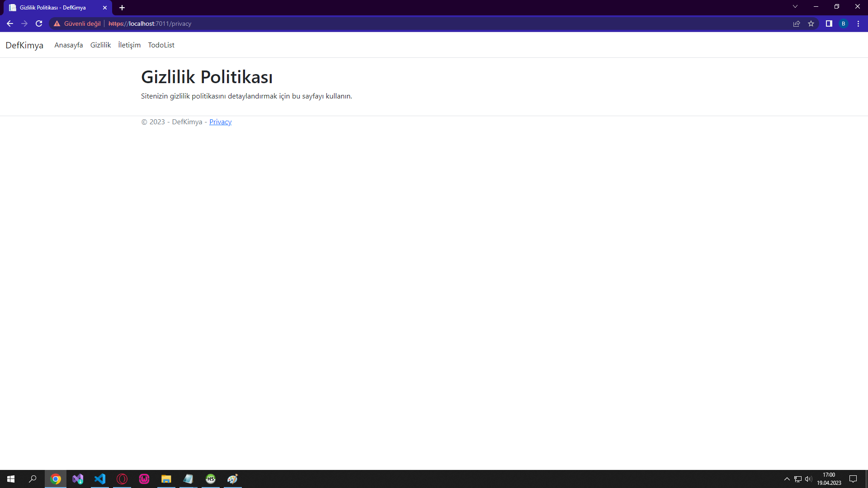The image size is (868, 488).
Task: Switch to the TodoList menu item
Action: (x=161, y=45)
